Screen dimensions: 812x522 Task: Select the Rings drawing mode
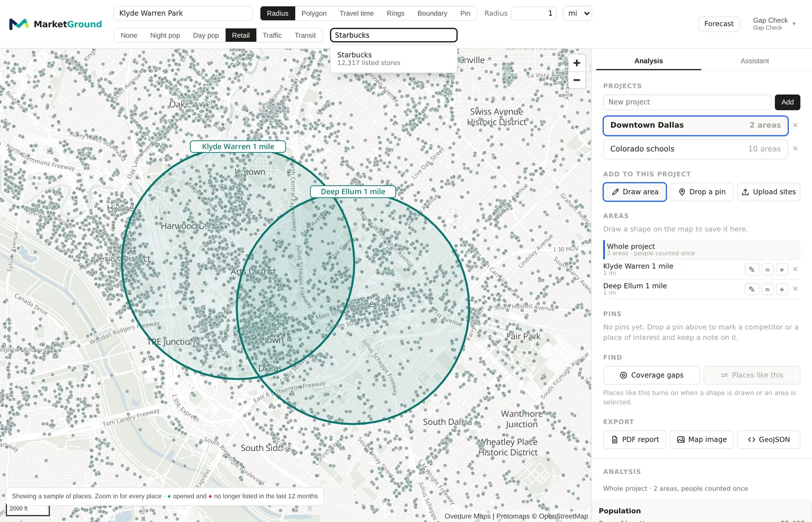coord(395,13)
